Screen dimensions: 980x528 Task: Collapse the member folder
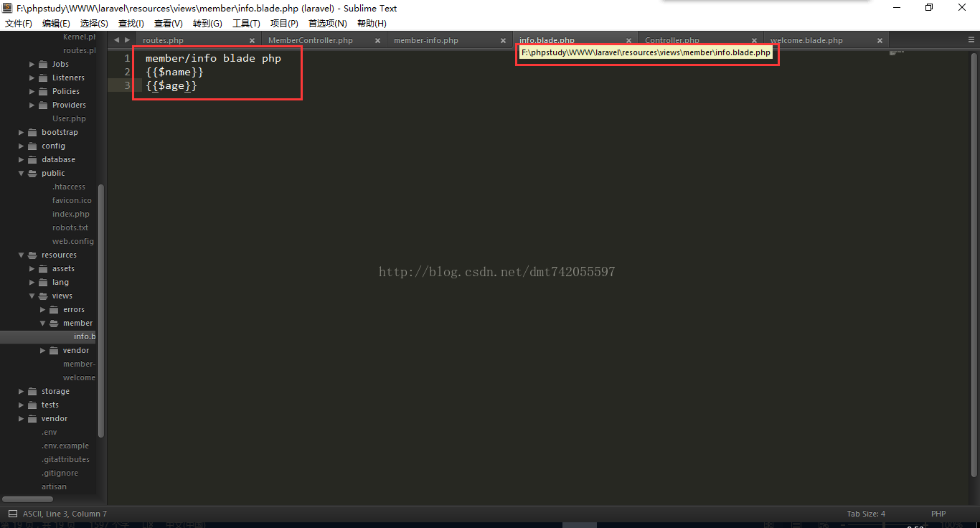pyautogui.click(x=43, y=323)
